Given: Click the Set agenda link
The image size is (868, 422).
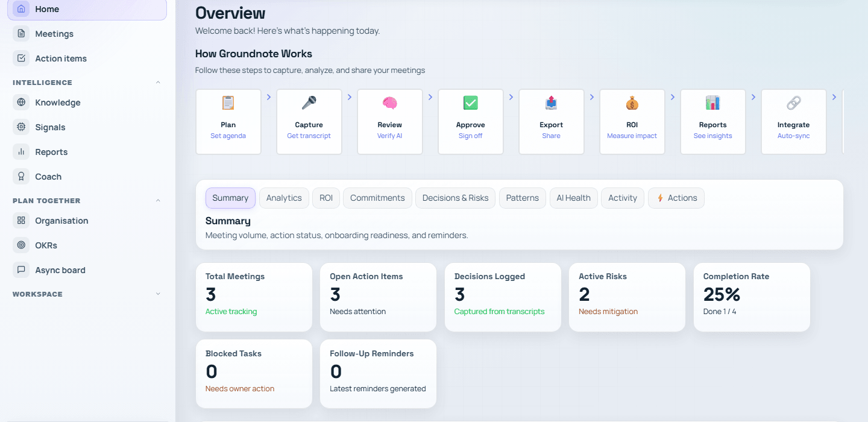Looking at the screenshot, I should (228, 136).
